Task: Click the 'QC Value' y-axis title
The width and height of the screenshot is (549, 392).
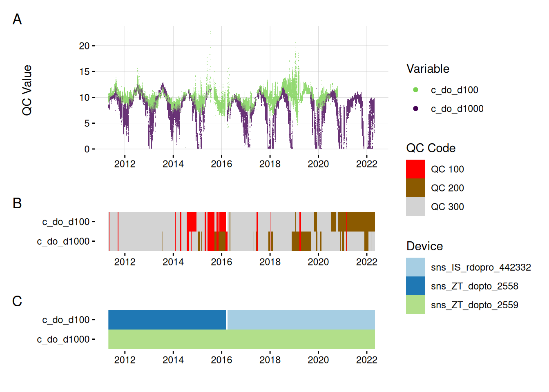Action: pyautogui.click(x=27, y=90)
